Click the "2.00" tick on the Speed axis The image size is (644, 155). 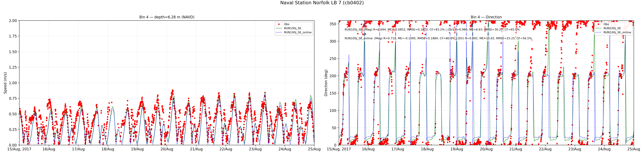[x=13, y=21]
